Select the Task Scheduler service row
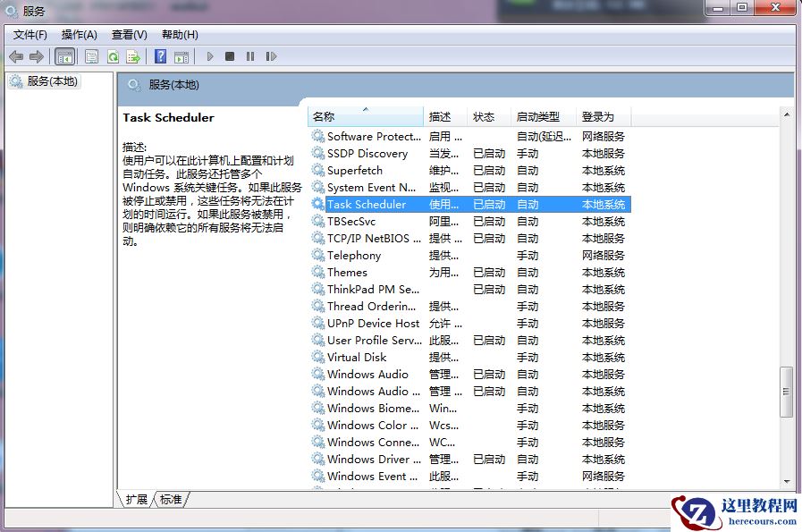This screenshot has width=802, height=532. tap(470, 204)
